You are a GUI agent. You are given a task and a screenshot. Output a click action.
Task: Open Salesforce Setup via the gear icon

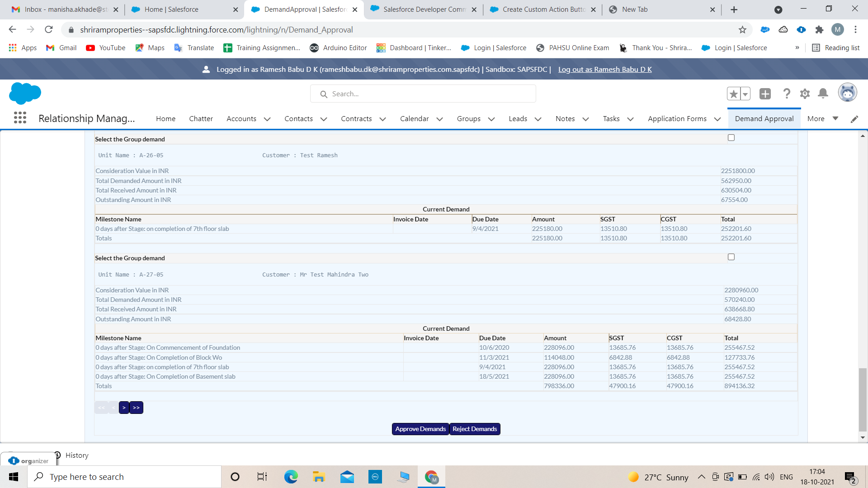[805, 94]
